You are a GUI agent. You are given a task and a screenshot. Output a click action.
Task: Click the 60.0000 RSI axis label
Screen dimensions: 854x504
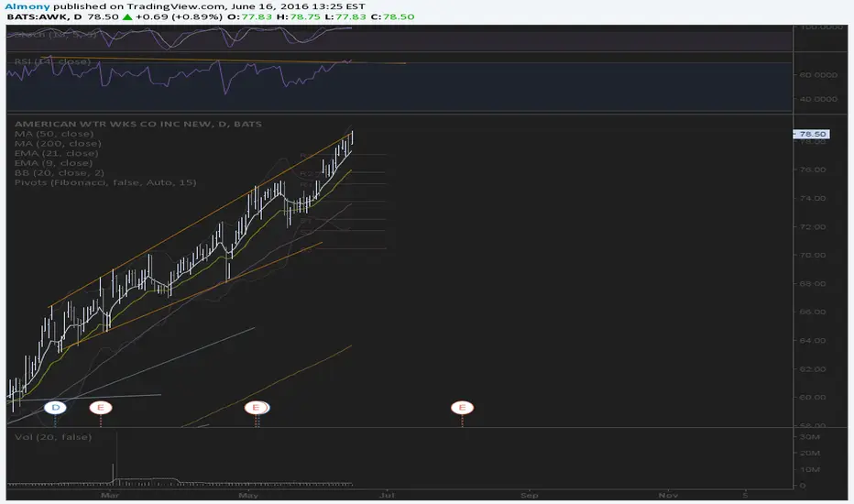click(818, 75)
